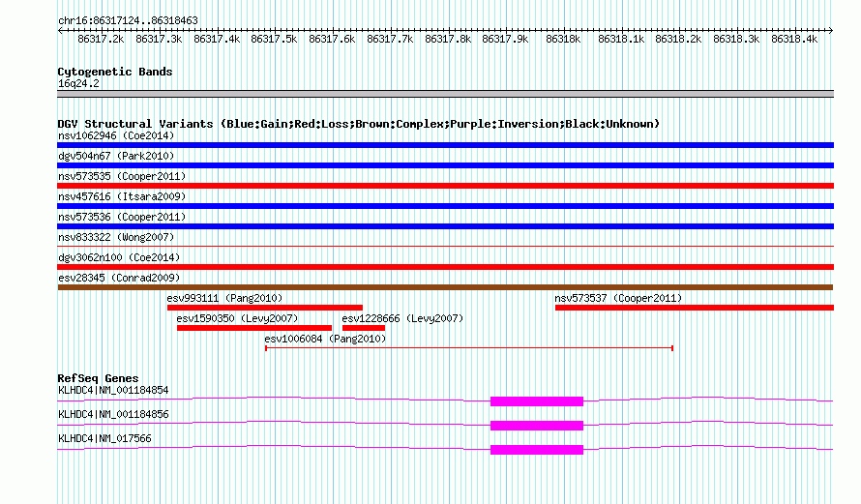Screen dimensions: 861x504
Task: Select the red nsv573537 loss bar
Action: 695,308
